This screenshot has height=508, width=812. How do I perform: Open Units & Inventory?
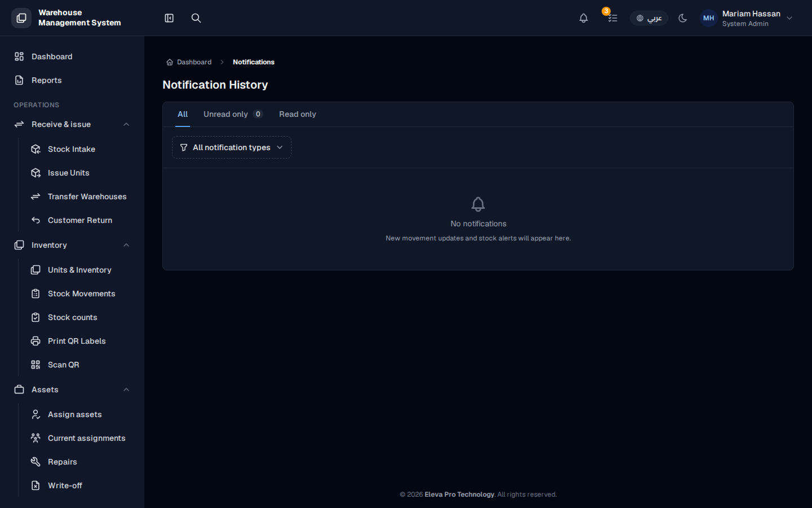pos(80,270)
